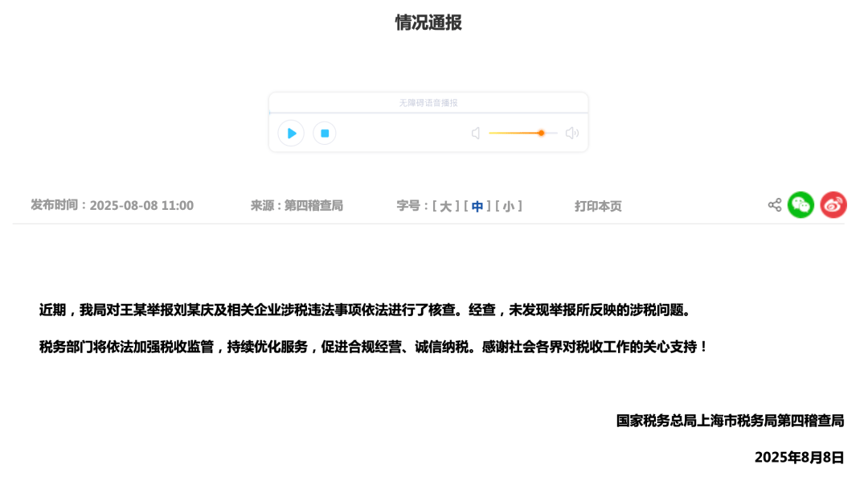Click the paragraph starting with 税务部门将依法

tap(374, 347)
